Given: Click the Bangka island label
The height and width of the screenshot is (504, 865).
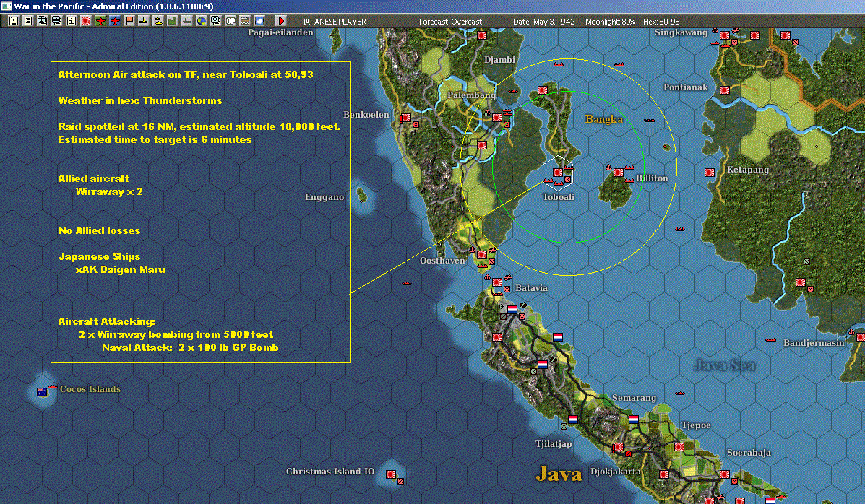Looking at the screenshot, I should pyautogui.click(x=603, y=119).
